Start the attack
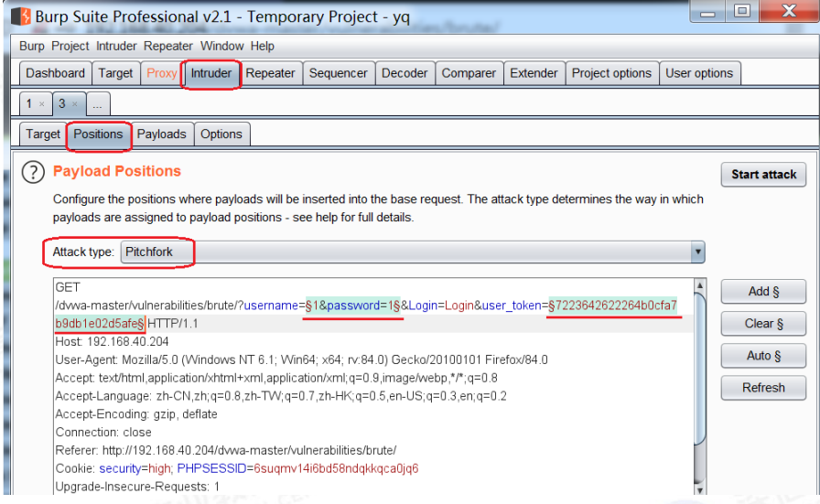Screen dimensions: 820x504 click(x=763, y=175)
